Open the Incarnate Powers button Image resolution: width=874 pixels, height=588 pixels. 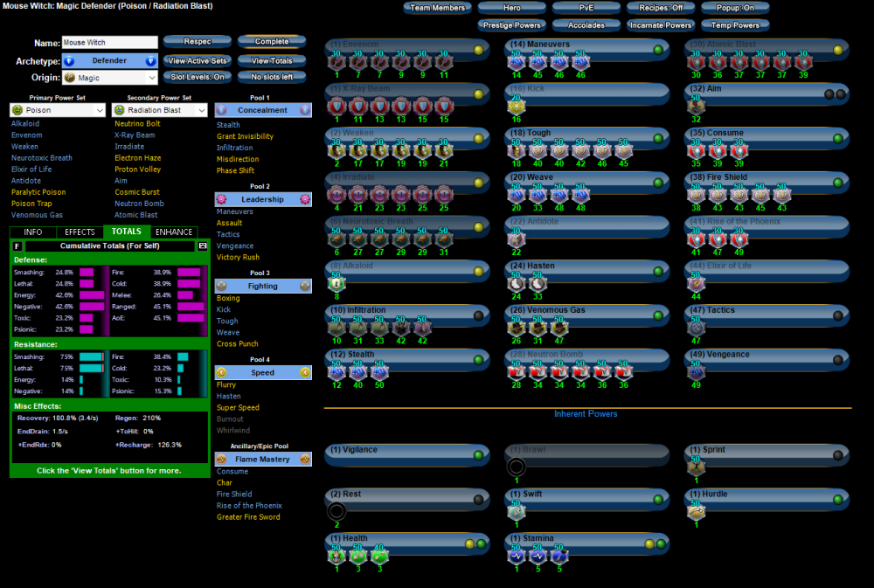click(661, 25)
